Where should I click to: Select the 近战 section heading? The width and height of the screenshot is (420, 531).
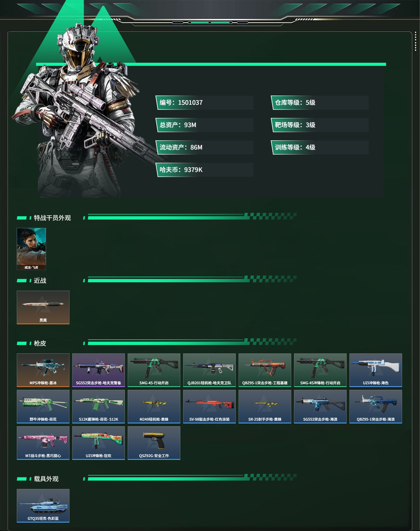tap(40, 281)
